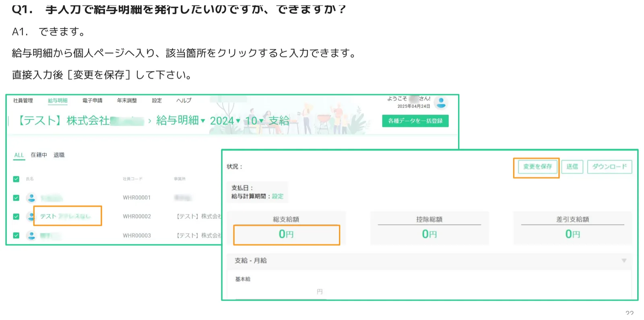The height and width of the screenshot is (320, 644).
Task: Click the 氏名 column header
Action: click(30, 179)
